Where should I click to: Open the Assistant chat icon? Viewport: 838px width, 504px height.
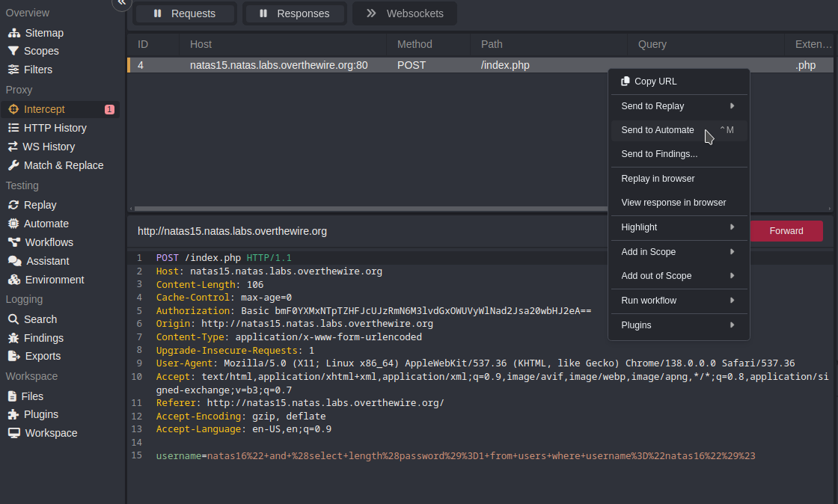tap(13, 261)
